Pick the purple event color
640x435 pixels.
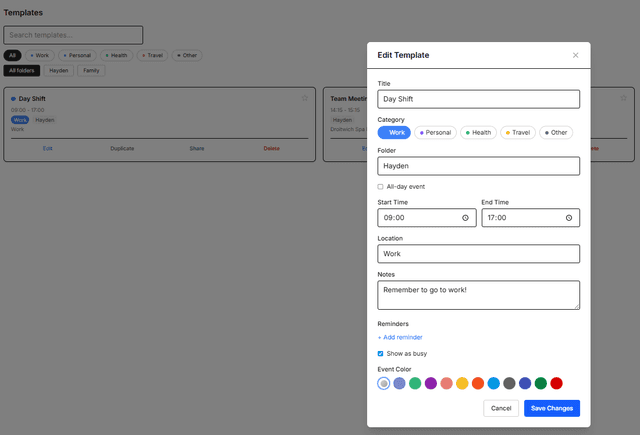coord(431,383)
